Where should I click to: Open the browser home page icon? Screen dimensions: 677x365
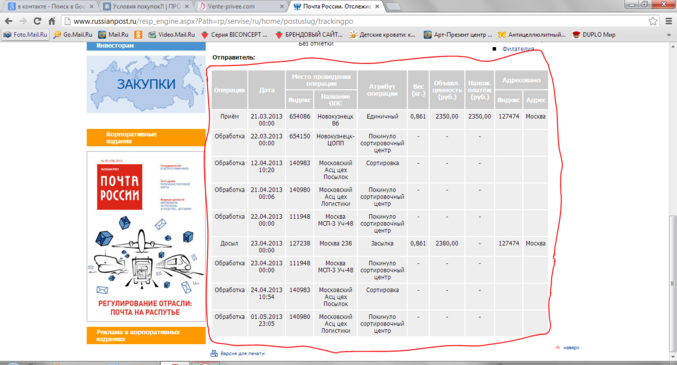pyautogui.click(x=51, y=21)
